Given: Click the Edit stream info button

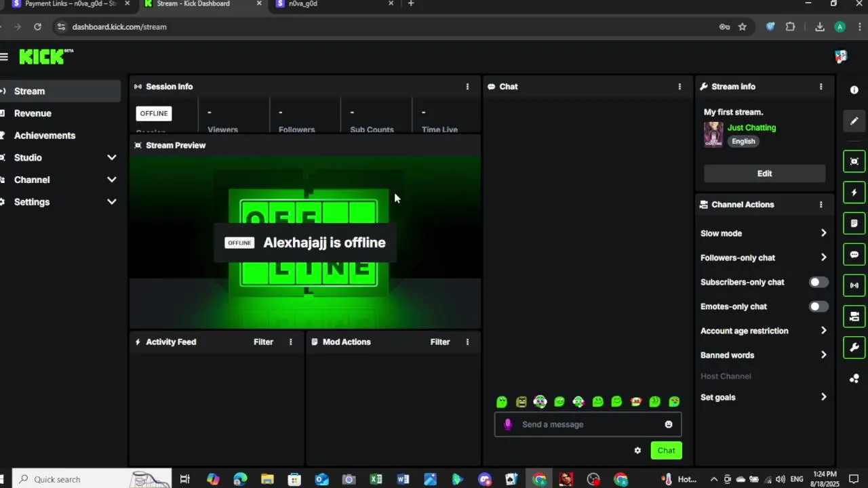Looking at the screenshot, I should (x=764, y=174).
